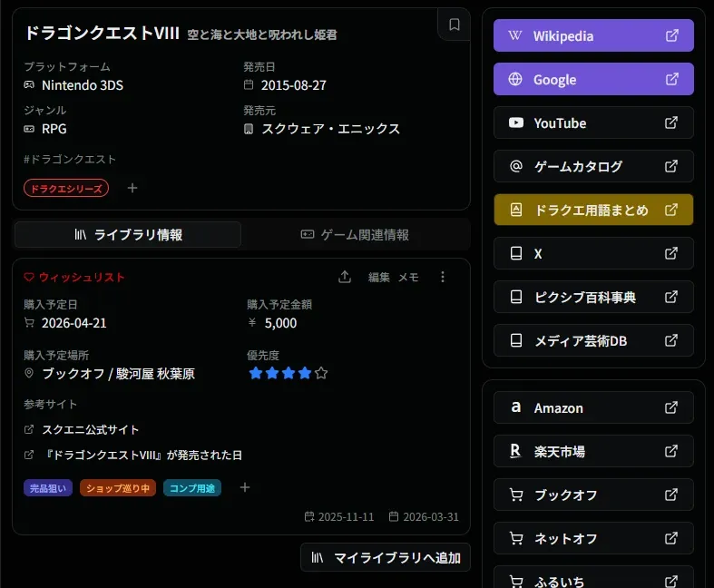Click 編集 to edit the wishlist entry
The height and width of the screenshot is (588, 714).
click(x=379, y=278)
